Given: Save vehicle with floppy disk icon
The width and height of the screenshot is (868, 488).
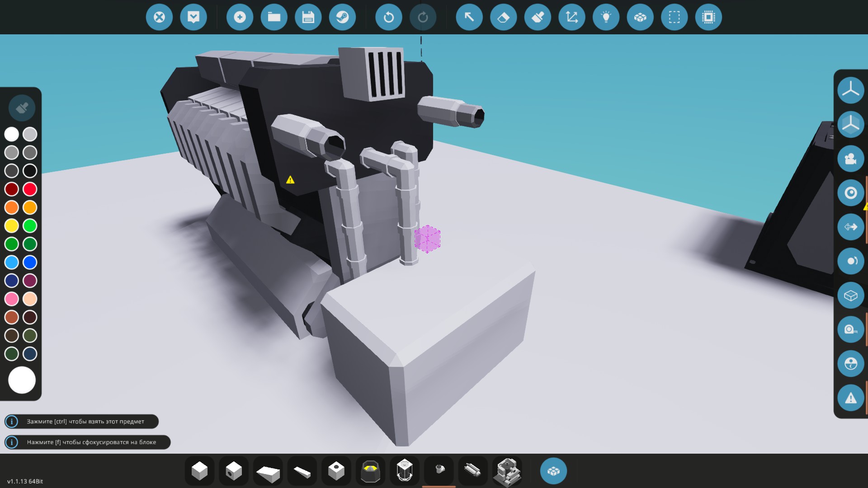Looking at the screenshot, I should [308, 17].
